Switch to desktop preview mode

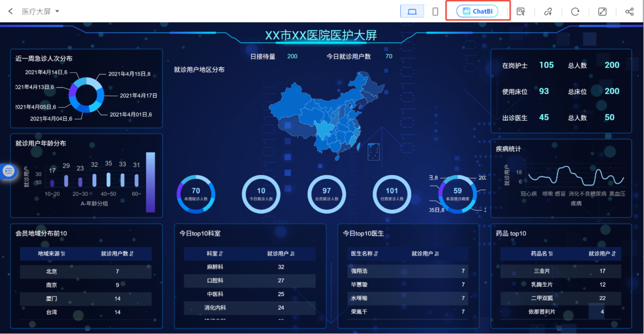coord(412,12)
